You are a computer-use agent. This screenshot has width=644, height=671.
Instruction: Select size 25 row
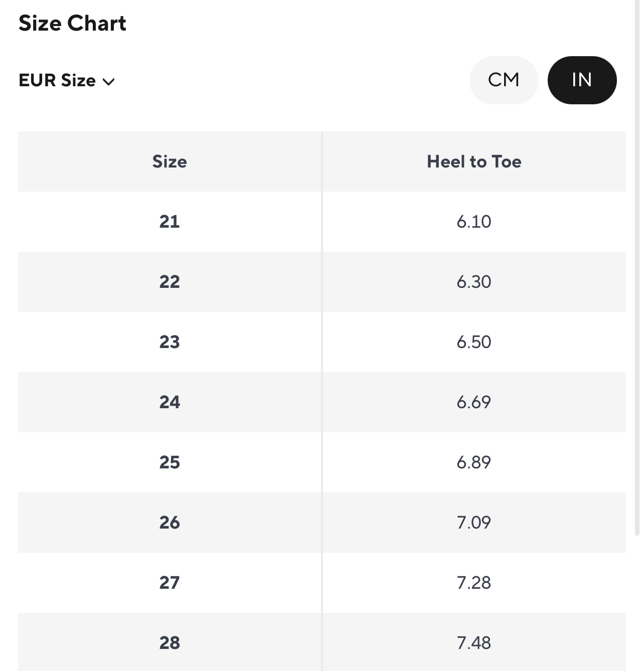coord(170,462)
